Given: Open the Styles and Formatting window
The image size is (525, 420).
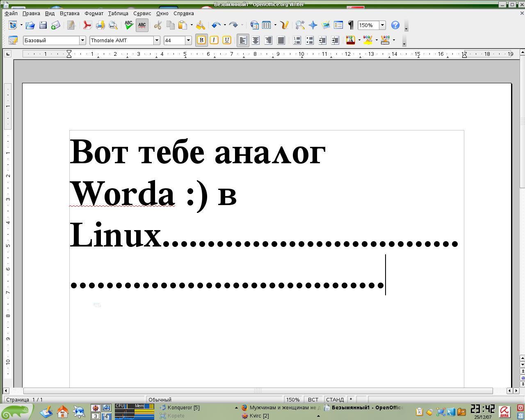Looking at the screenshot, I should tap(338, 25).
